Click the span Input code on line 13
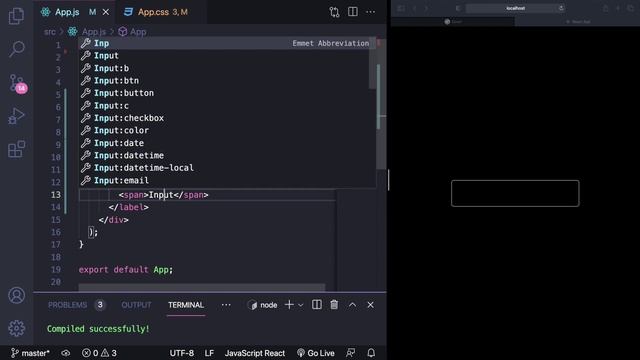The width and height of the screenshot is (640, 360). pos(163,195)
